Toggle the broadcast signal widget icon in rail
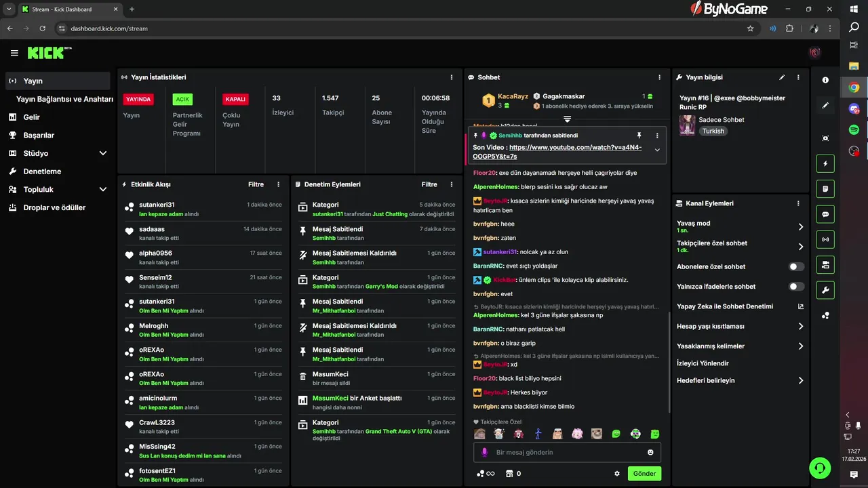This screenshot has width=868, height=488. [x=825, y=239]
